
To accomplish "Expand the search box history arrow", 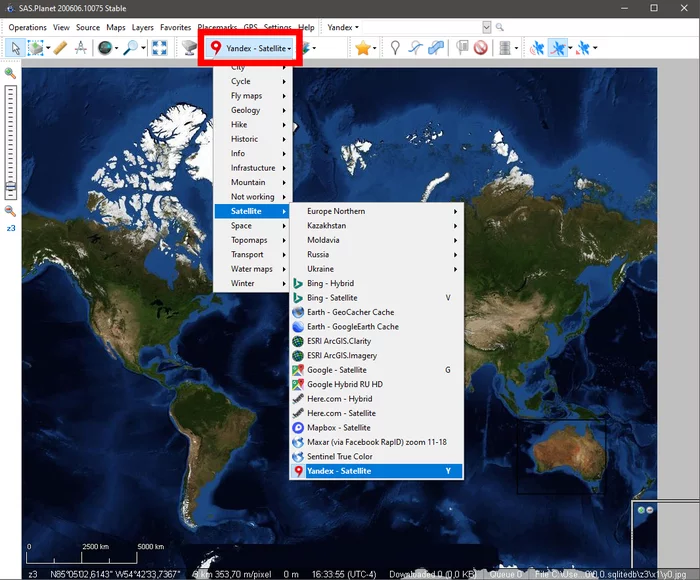I will pos(487,27).
